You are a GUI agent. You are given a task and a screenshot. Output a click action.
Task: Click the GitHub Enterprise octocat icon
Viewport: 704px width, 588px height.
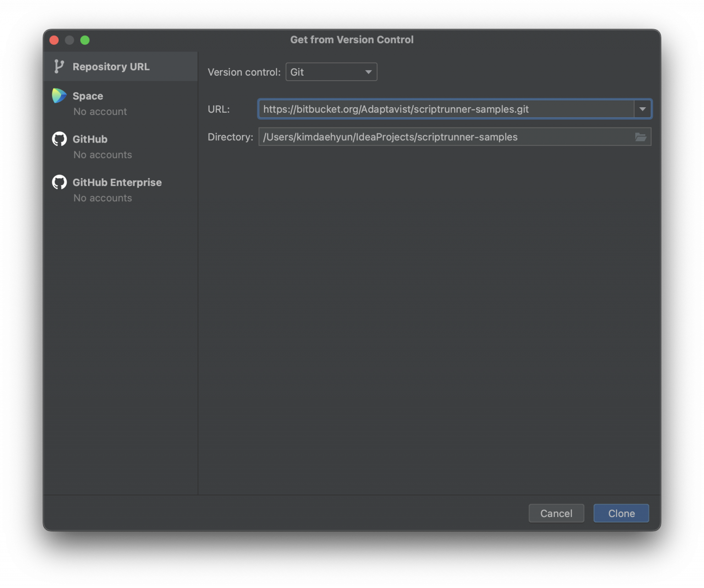(59, 182)
